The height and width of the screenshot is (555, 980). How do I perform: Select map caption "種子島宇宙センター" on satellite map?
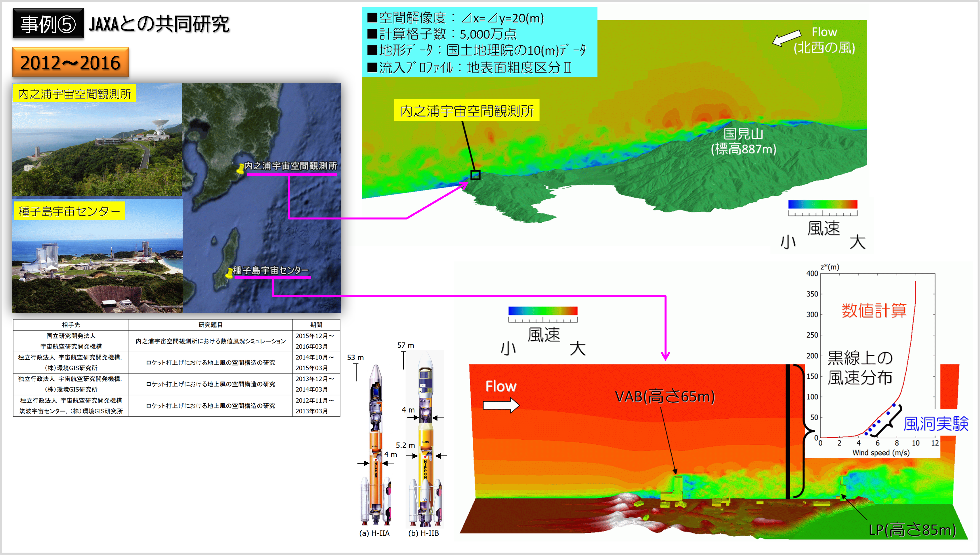point(271,270)
